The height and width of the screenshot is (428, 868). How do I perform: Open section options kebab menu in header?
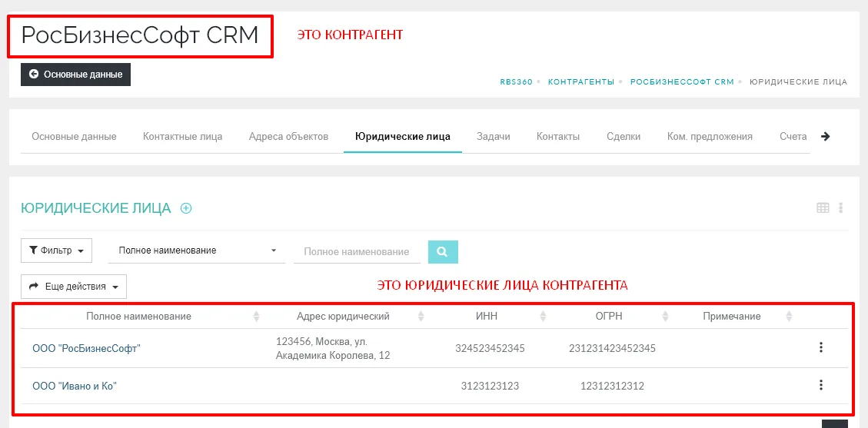[x=841, y=207]
